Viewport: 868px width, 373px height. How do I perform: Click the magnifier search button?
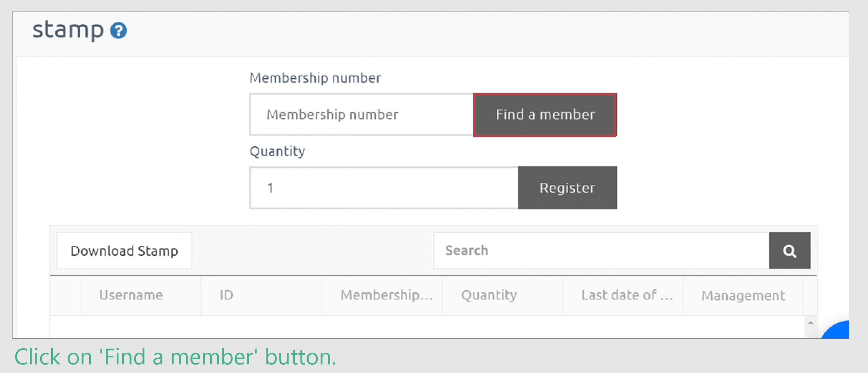789,251
